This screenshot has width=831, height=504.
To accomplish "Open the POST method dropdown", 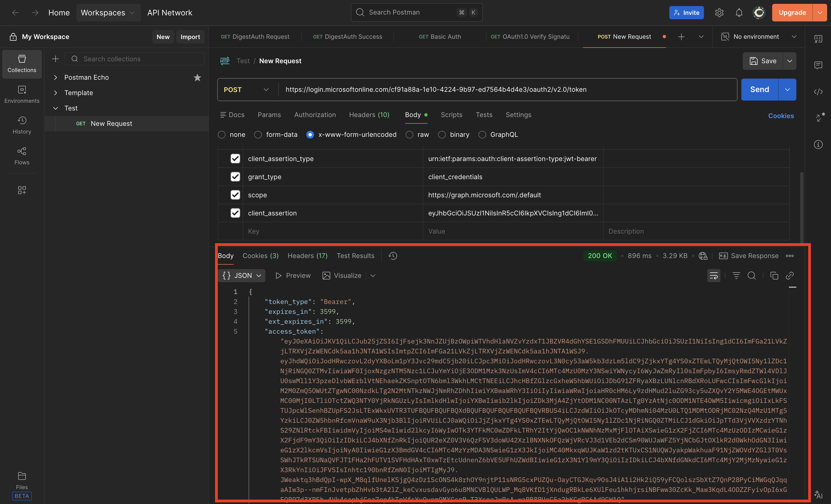I will [x=247, y=89].
